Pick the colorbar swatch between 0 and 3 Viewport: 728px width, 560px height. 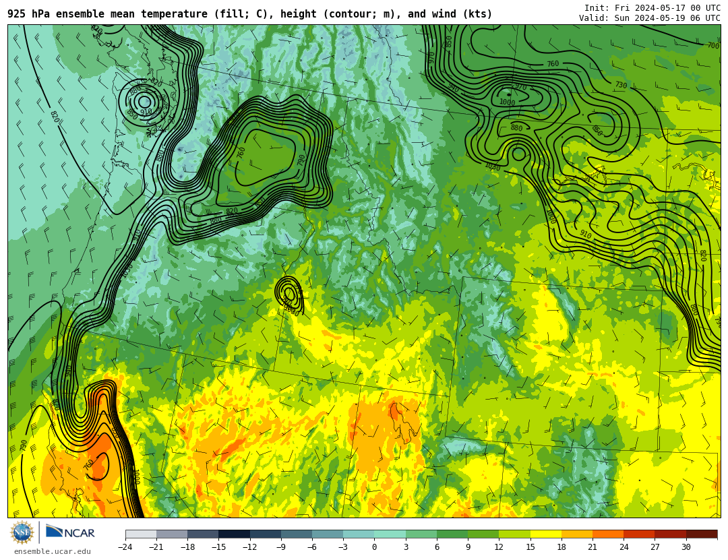(x=390, y=534)
